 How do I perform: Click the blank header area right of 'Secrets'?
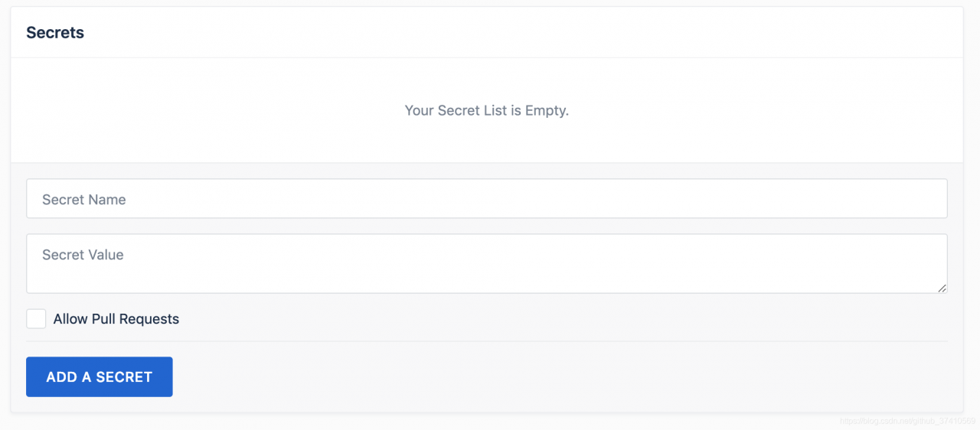tap(521, 33)
